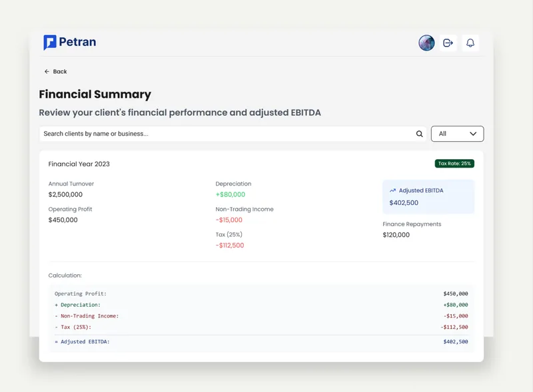Viewport: 533px width, 392px height.
Task: Click the Adjusted EBITDA trend icon
Action: 392,190
